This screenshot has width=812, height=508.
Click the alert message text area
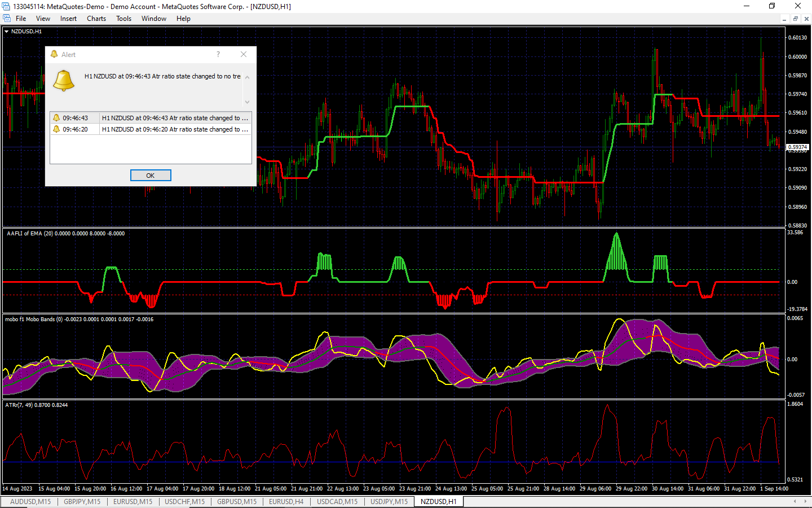[x=162, y=76]
